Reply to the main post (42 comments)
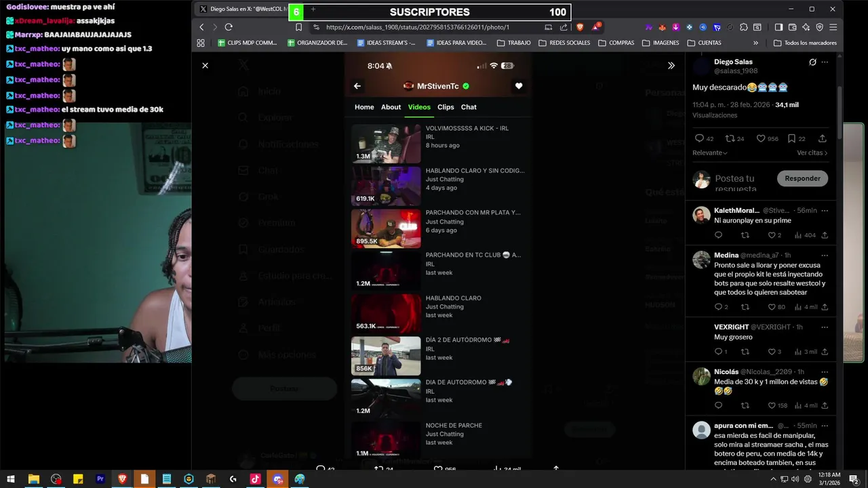The width and height of the screenshot is (868, 488). click(699, 138)
